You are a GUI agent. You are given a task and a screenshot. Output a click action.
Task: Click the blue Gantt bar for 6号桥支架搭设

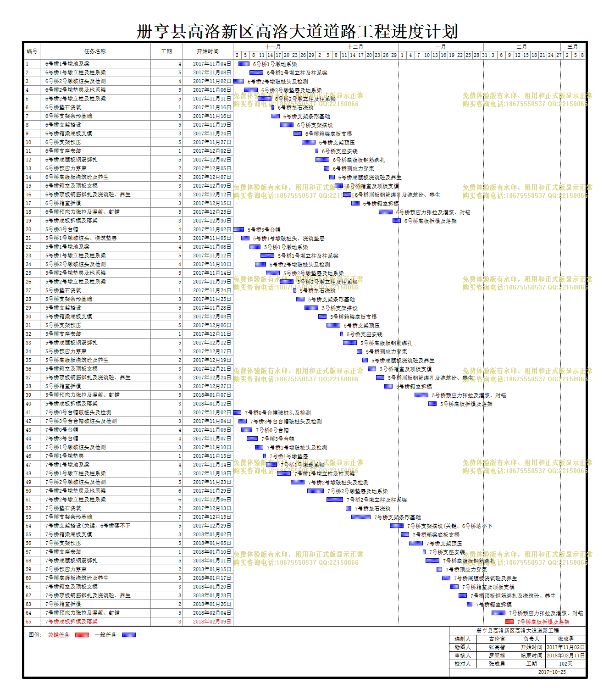click(287, 125)
